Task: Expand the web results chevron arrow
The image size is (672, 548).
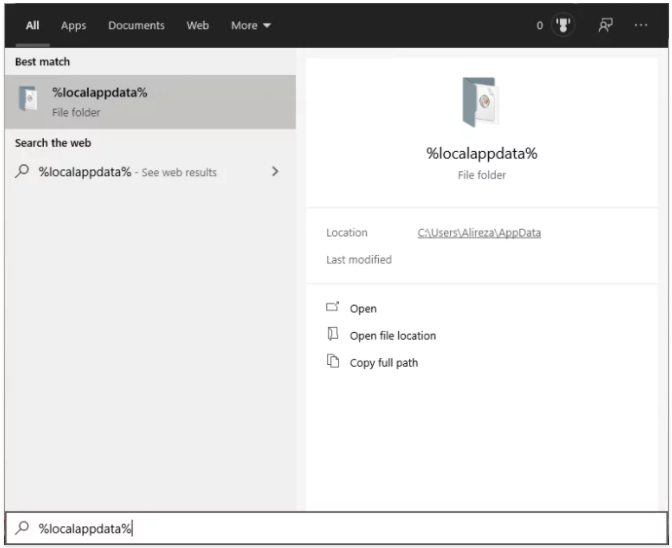Action: (x=275, y=171)
